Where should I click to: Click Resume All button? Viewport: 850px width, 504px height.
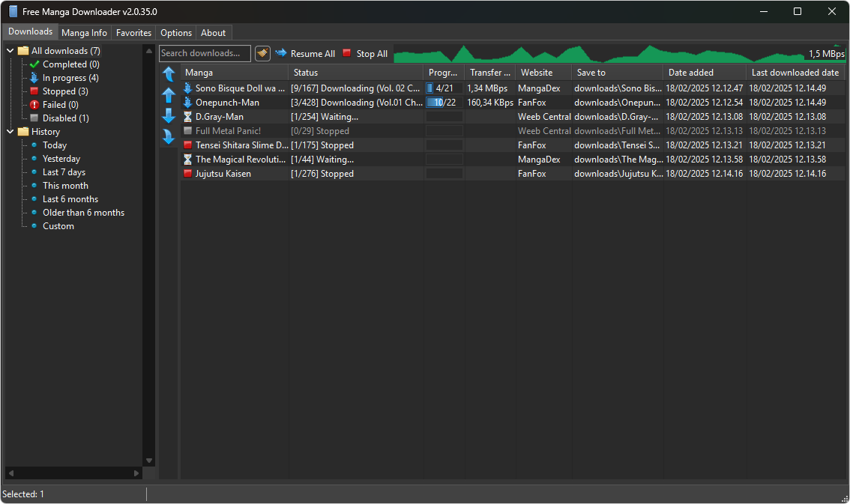305,53
